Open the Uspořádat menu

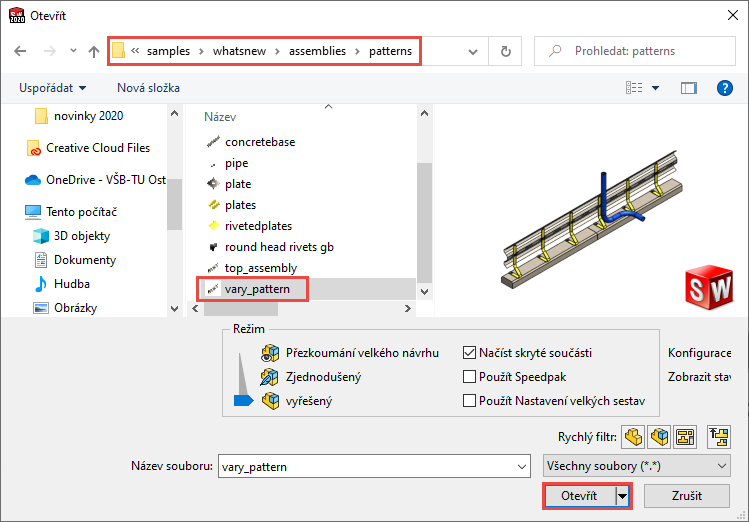pyautogui.click(x=53, y=88)
